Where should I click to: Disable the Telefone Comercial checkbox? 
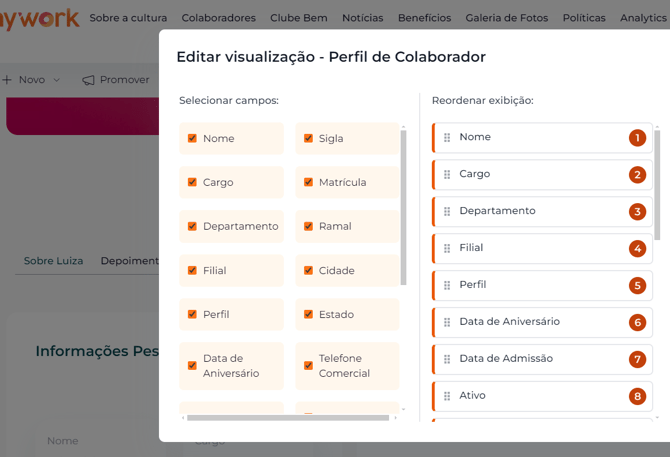coord(308,366)
